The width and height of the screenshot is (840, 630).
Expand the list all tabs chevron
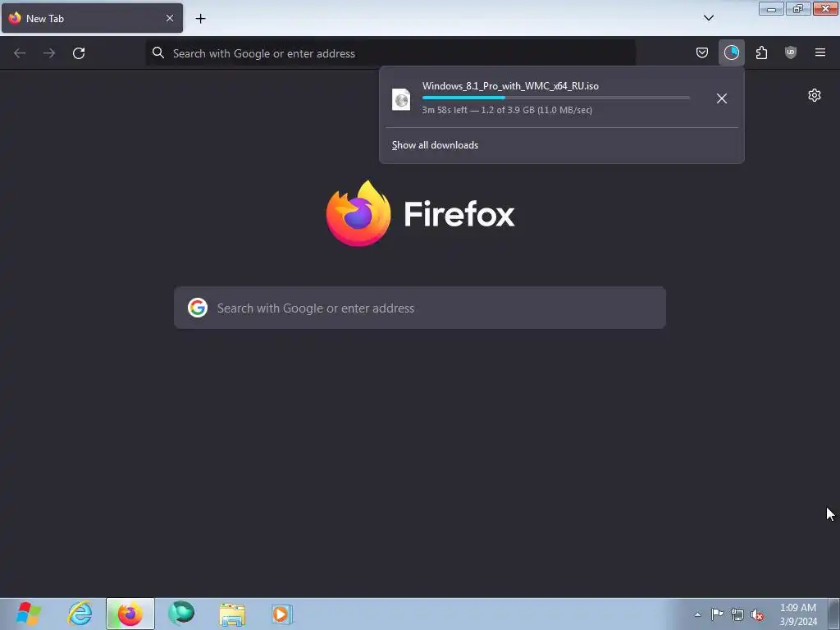(x=708, y=18)
